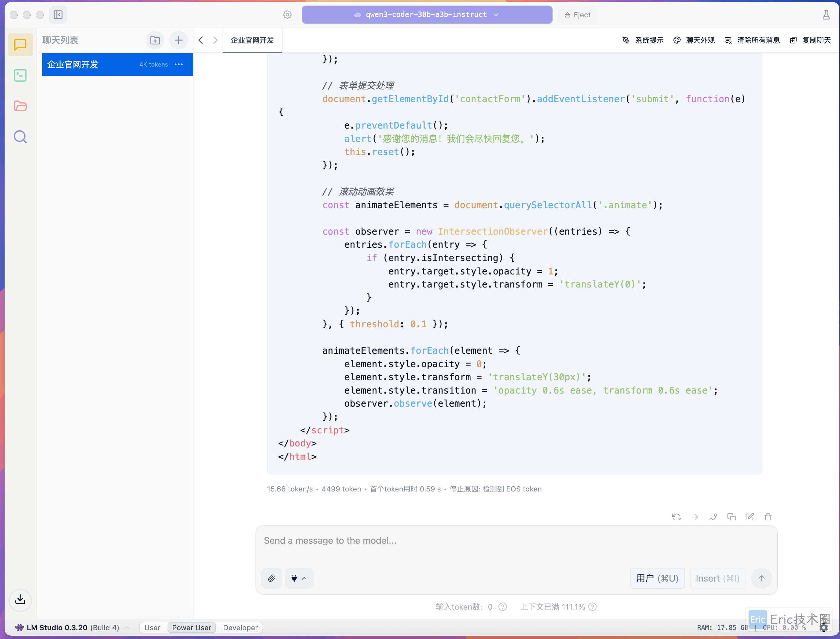Show help for context fullness

point(592,607)
